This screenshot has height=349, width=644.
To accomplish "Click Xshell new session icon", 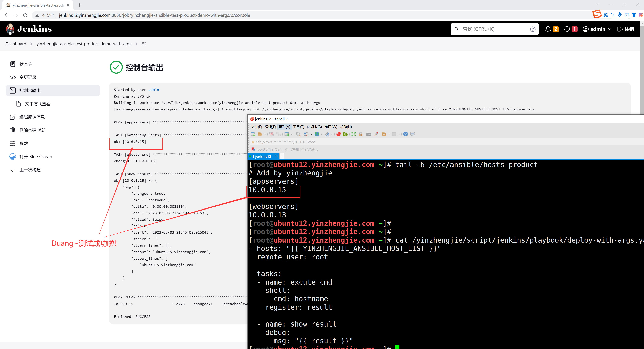I will coord(253,134).
